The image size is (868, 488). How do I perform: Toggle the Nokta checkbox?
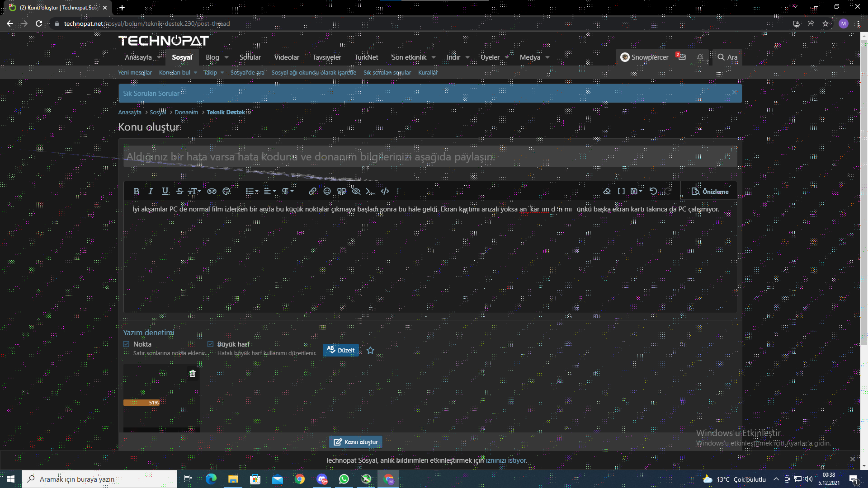point(126,344)
